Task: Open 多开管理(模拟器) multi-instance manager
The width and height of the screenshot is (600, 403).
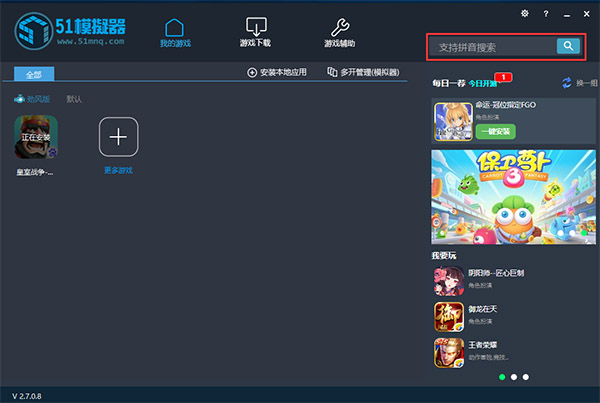Action: pyautogui.click(x=363, y=72)
